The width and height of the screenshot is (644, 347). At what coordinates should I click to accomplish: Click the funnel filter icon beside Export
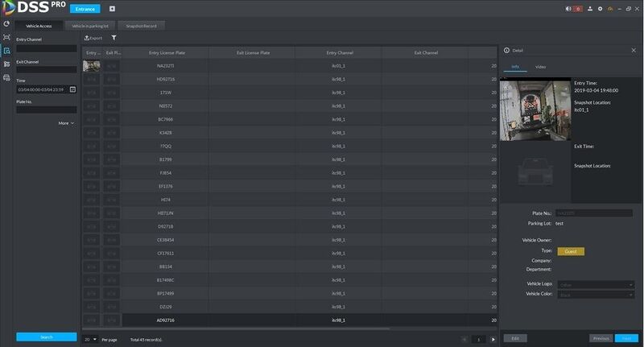pyautogui.click(x=114, y=38)
